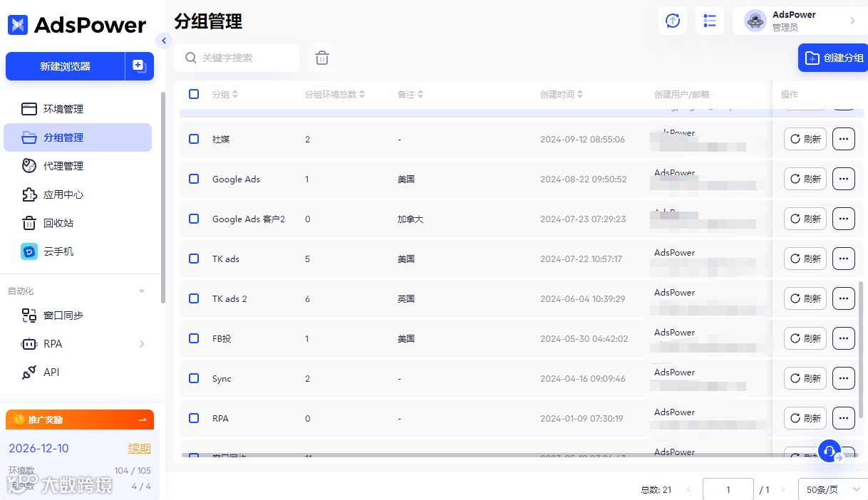Check the 社媒 row checkbox

pos(194,139)
